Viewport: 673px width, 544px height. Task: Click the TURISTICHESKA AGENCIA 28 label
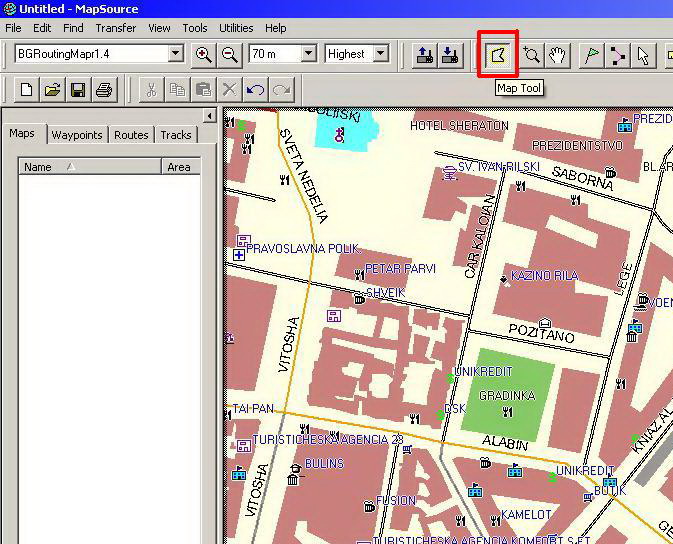(328, 439)
